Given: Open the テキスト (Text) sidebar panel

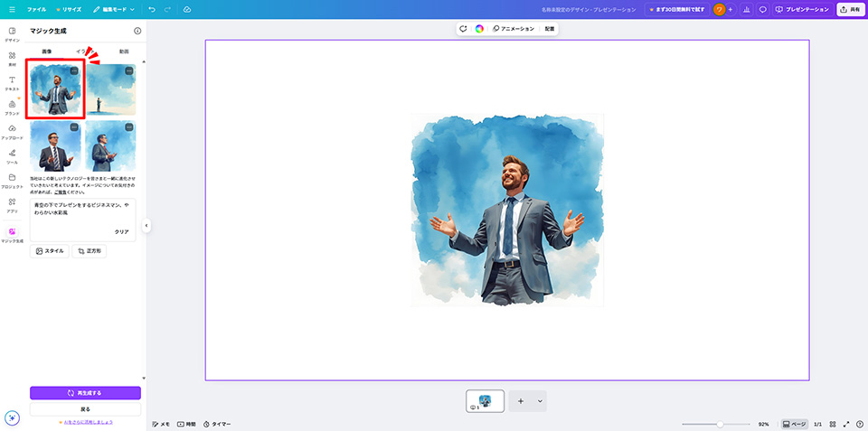Looking at the screenshot, I should click(x=12, y=83).
